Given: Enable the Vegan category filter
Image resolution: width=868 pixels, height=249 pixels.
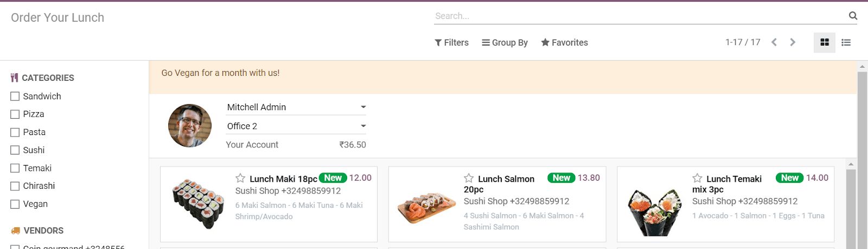Looking at the screenshot, I should click(x=15, y=204).
